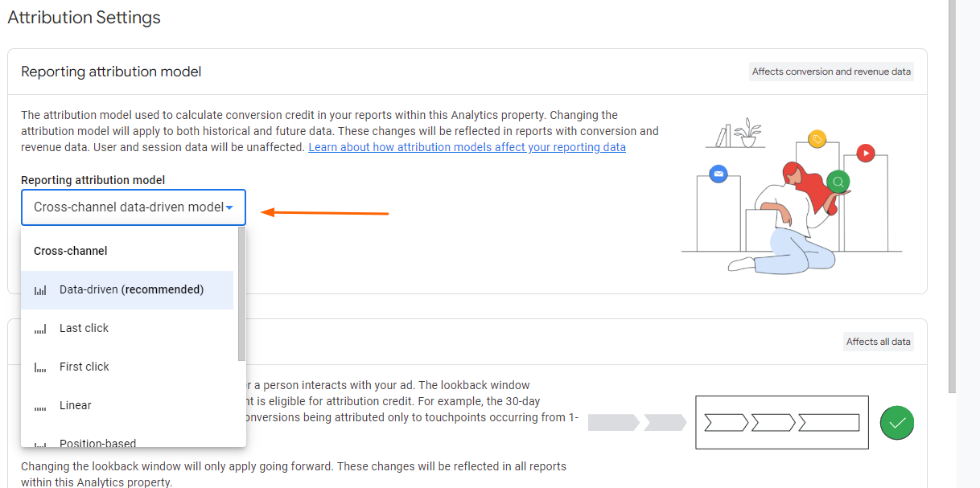
Task: Click the Cross-channel group heading
Action: coord(71,251)
